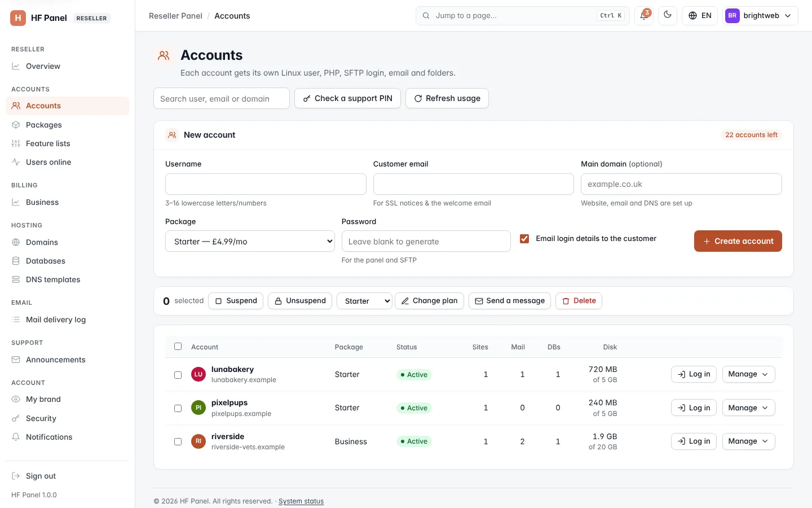
Task: Tick the riverside row checkbox
Action: click(178, 441)
